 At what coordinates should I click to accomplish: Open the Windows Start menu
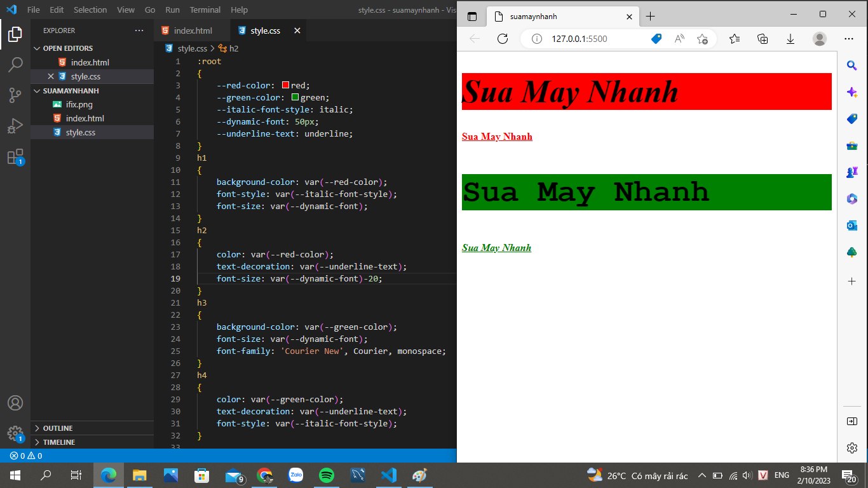(15, 475)
